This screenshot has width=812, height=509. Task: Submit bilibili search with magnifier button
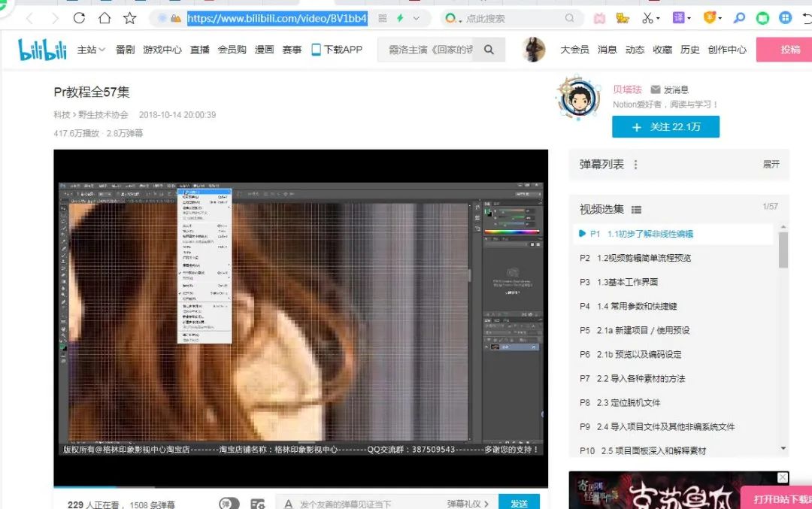point(489,50)
